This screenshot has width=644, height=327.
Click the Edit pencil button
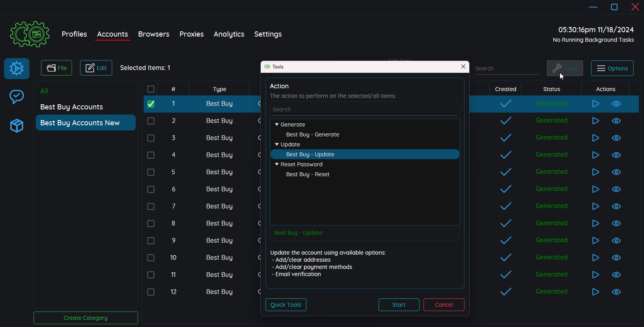click(96, 68)
